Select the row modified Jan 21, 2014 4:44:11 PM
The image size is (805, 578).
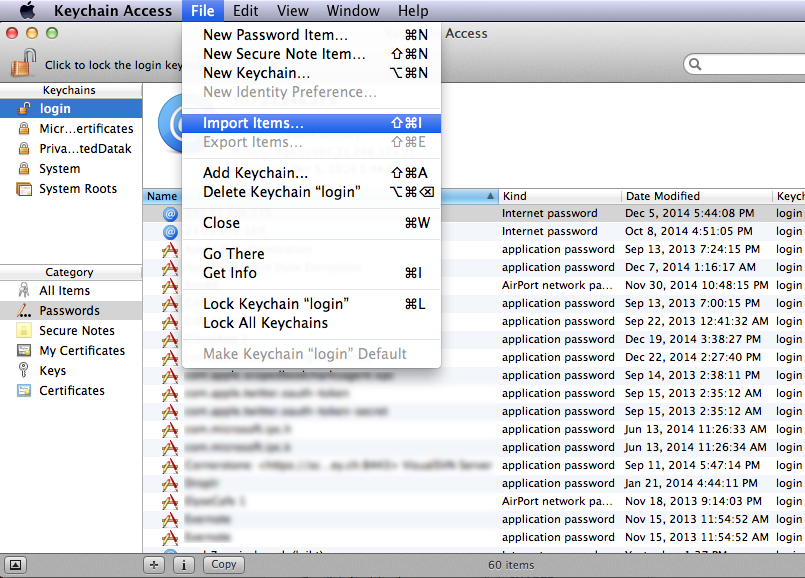(474, 483)
